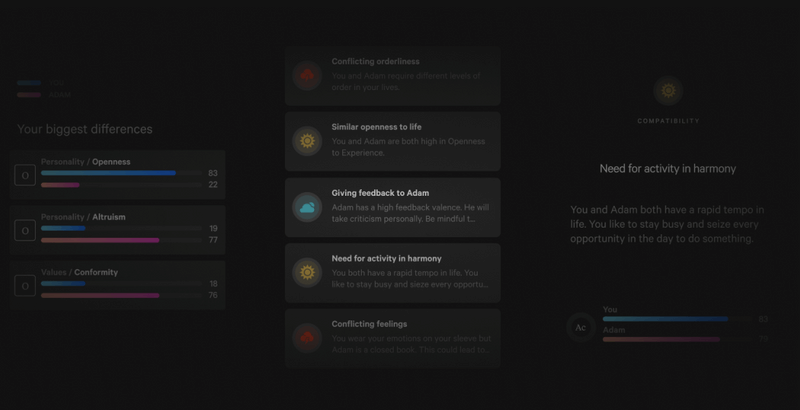
Task: Click the large sun icon above COMPATIBILITY
Action: [x=668, y=91]
